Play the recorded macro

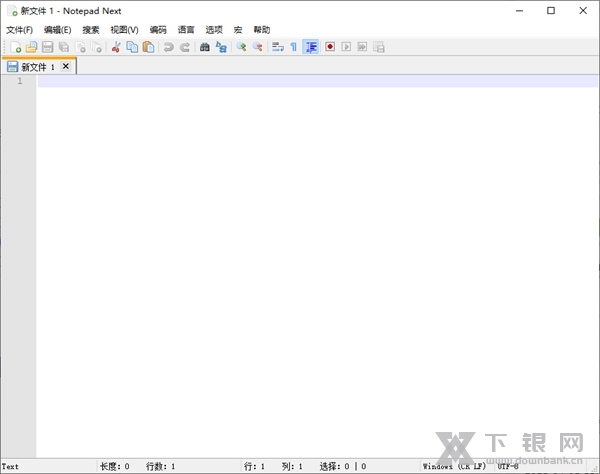tap(346, 47)
